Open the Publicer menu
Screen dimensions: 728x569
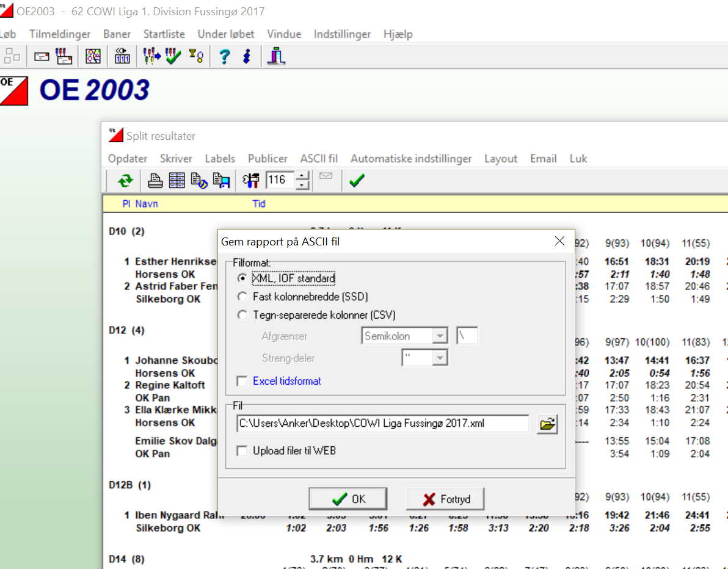[268, 158]
